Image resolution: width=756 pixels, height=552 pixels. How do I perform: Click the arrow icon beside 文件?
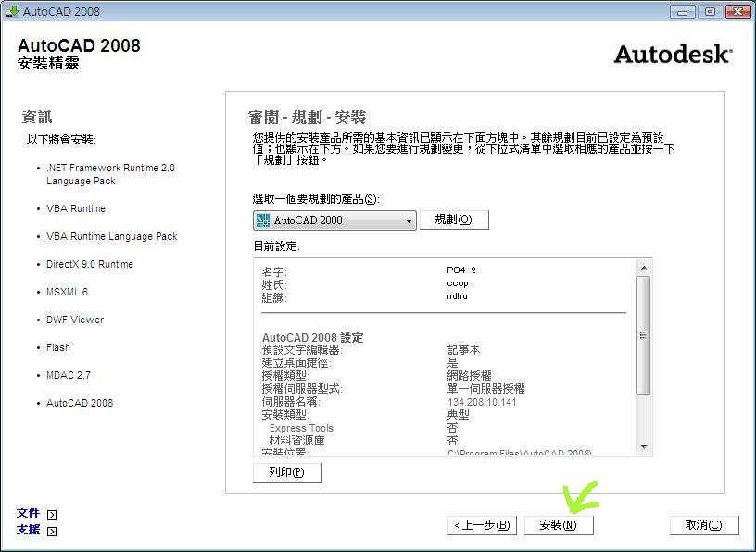[x=52, y=514]
